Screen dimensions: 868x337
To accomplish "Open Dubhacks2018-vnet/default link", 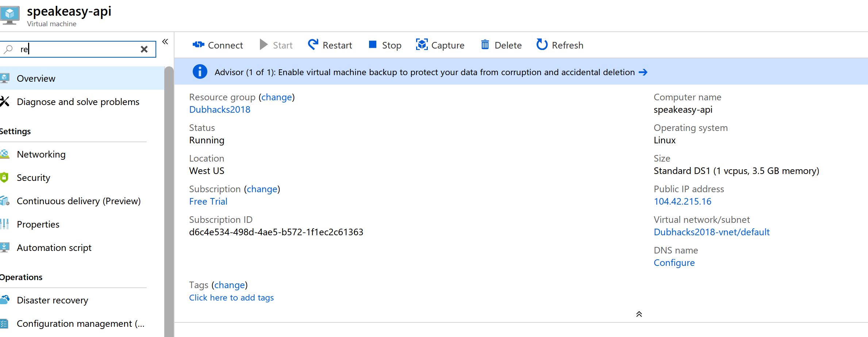I will [x=712, y=232].
